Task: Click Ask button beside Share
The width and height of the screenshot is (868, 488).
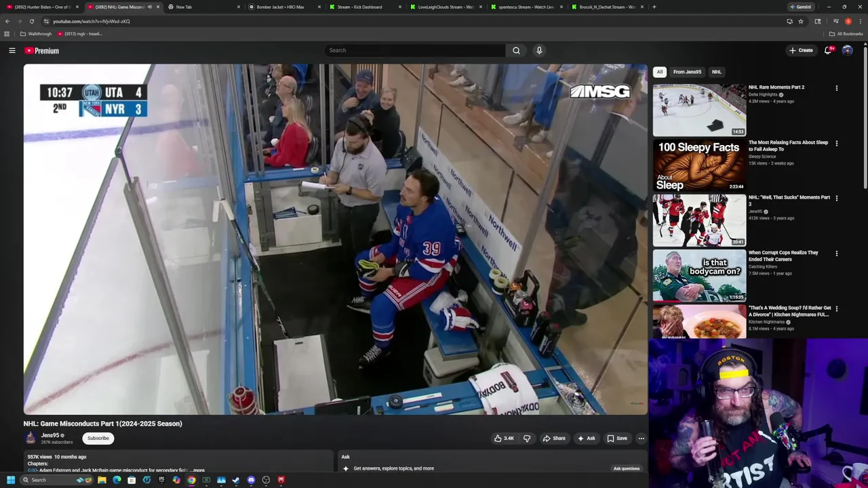Action: click(x=586, y=439)
